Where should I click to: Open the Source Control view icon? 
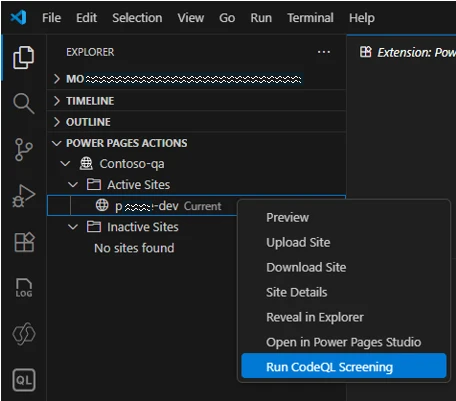(x=23, y=150)
